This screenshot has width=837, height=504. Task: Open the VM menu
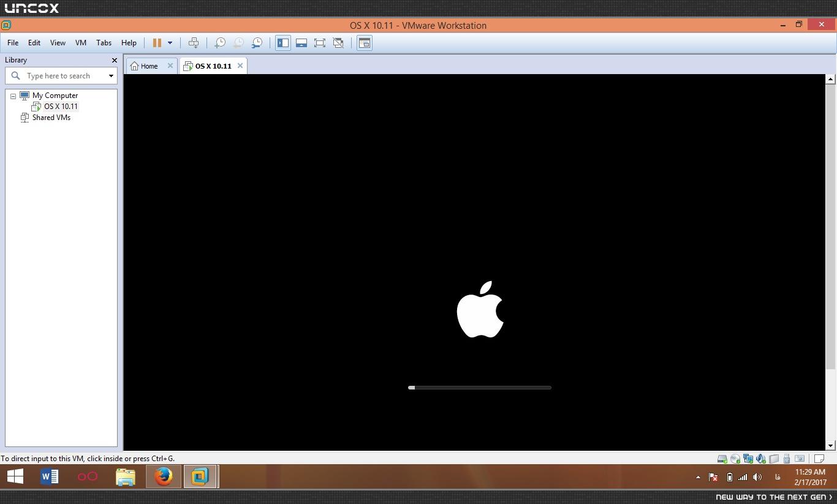pyautogui.click(x=81, y=43)
